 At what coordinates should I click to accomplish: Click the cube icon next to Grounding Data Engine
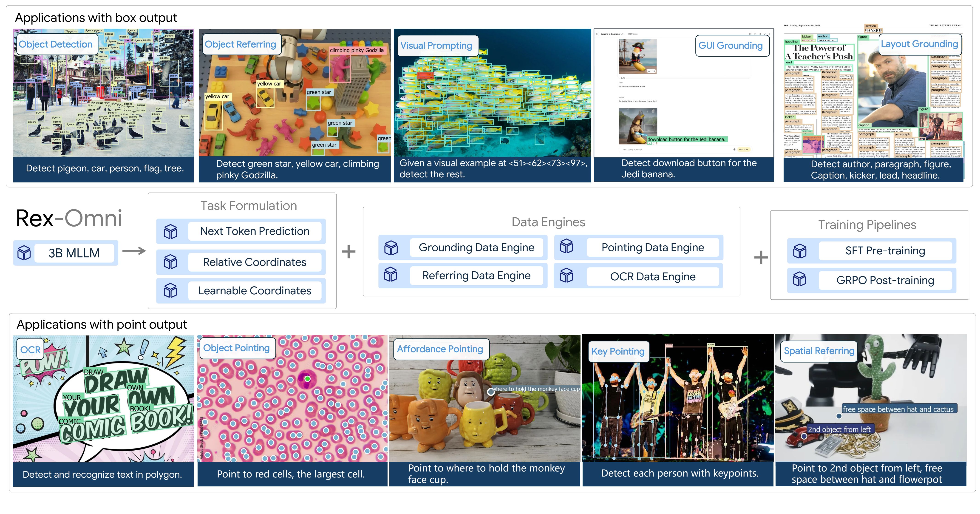point(391,248)
